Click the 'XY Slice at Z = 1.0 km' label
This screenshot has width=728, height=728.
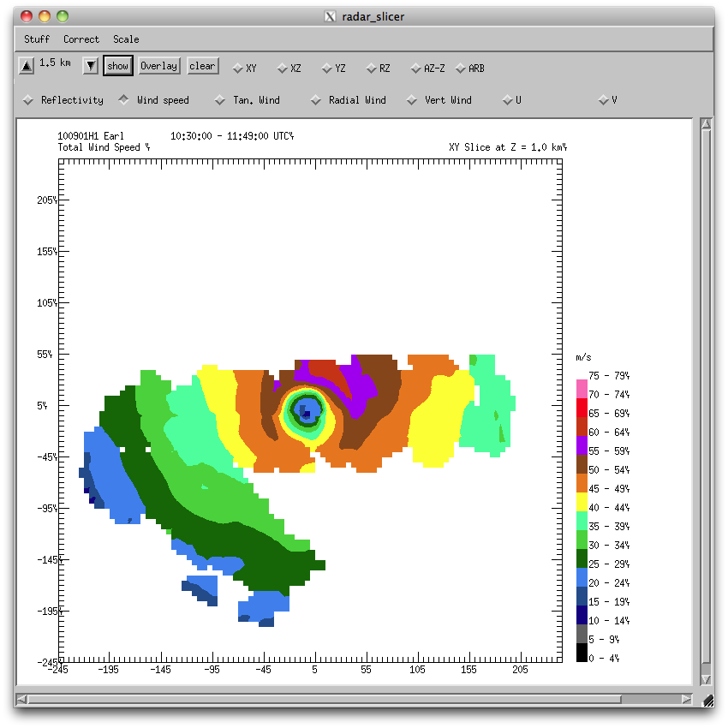pyautogui.click(x=506, y=147)
